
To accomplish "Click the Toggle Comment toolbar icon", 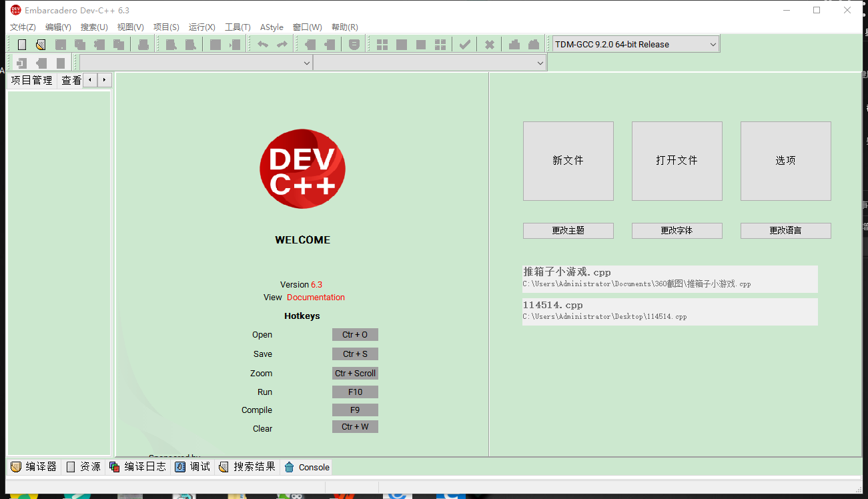I will (354, 45).
